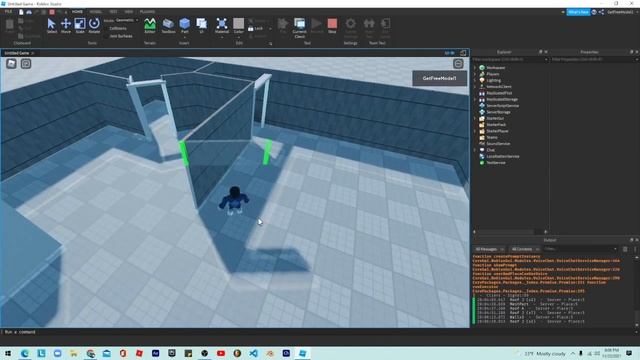Open the terrain Editor
640x360 pixels.
point(150,26)
